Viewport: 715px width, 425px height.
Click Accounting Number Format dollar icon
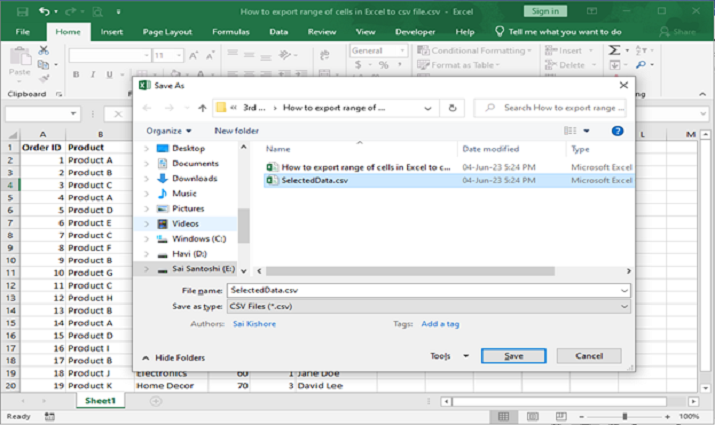[x=358, y=65]
